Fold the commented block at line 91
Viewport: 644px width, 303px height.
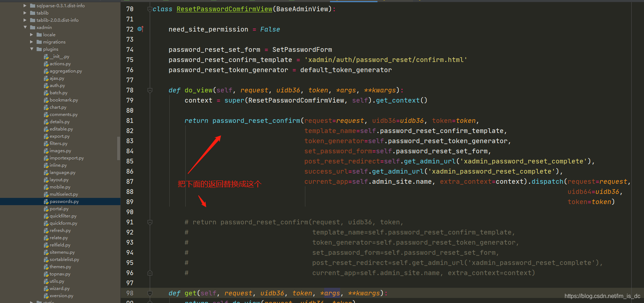pyautogui.click(x=150, y=222)
